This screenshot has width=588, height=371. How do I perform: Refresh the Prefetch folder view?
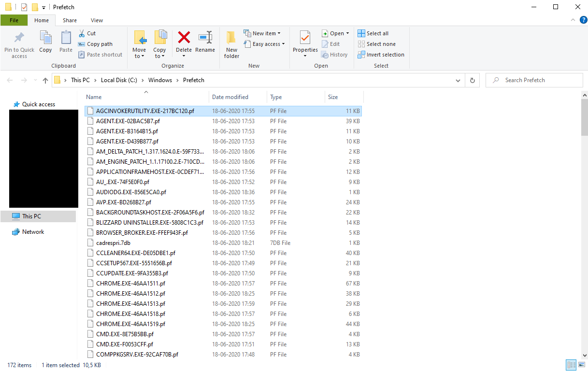[472, 80]
